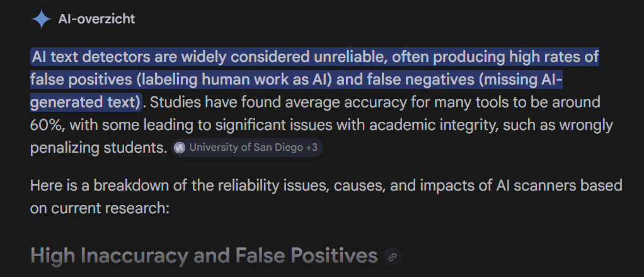Screen dimensions: 644x277
Task: Click the copy-link chain icon beside the heading
Action: coord(393,256)
